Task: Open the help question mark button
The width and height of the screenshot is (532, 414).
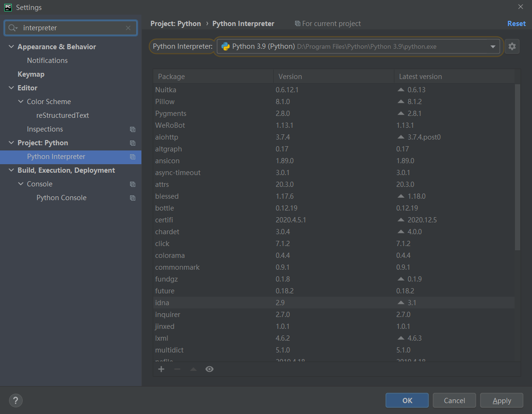Action: (16, 400)
